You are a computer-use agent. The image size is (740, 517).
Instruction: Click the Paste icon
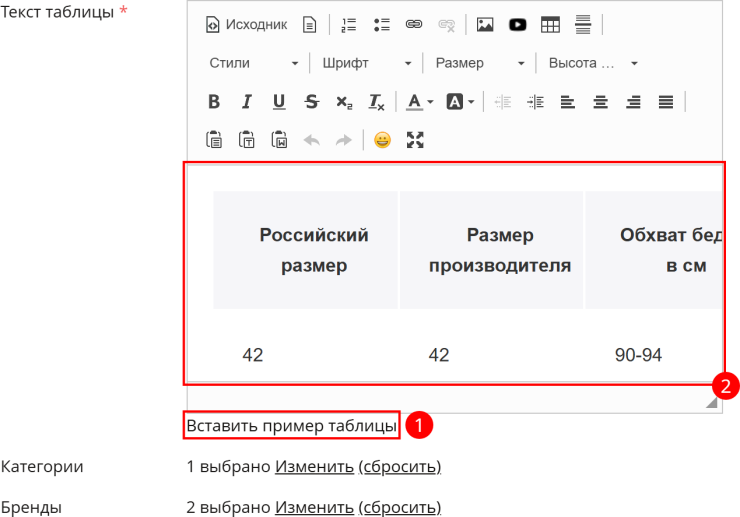point(214,140)
